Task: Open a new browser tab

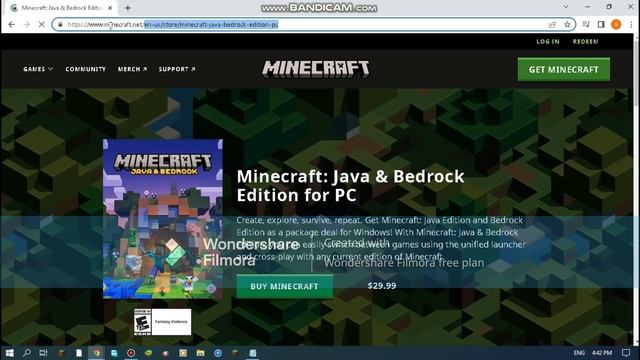Action: point(128,8)
